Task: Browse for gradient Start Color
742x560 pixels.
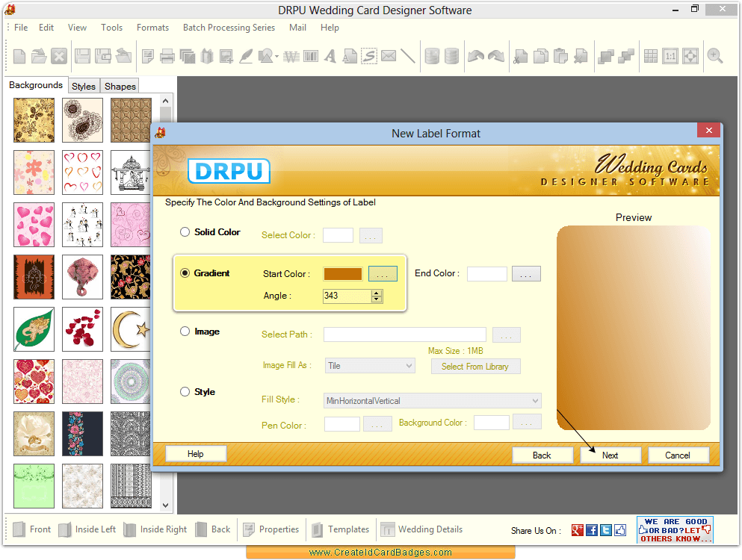Action: pyautogui.click(x=383, y=274)
